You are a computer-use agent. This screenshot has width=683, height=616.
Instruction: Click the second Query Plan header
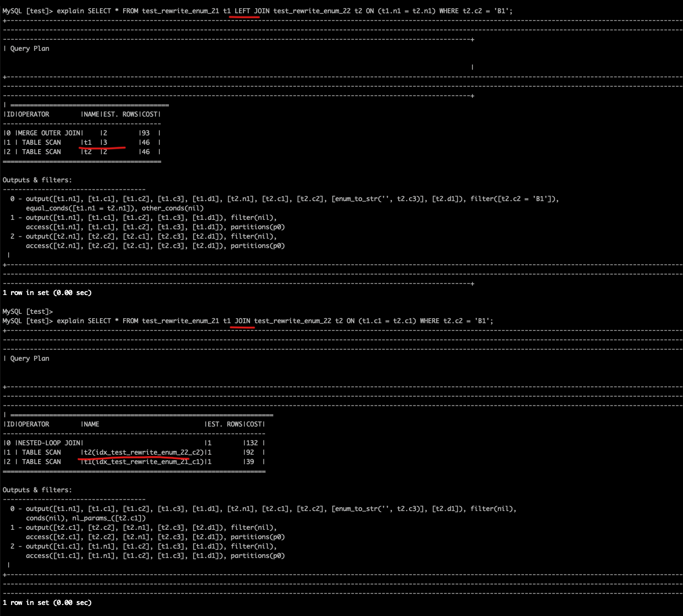[x=30, y=358]
